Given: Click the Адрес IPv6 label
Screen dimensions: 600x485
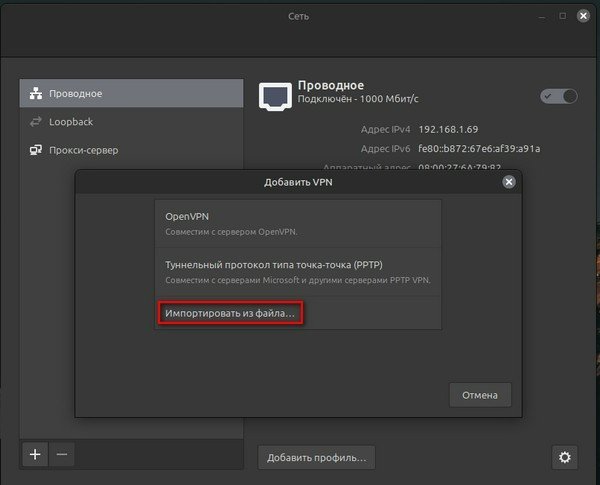Looking at the screenshot, I should click(385, 149).
